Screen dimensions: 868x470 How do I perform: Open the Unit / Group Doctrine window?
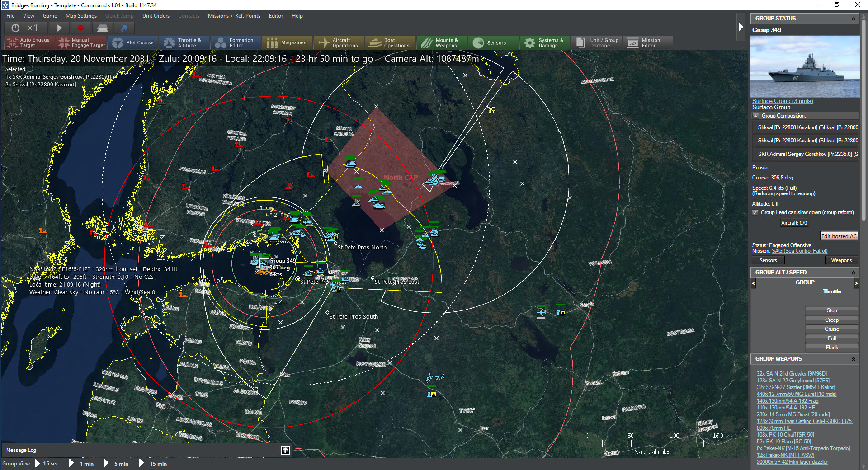[x=597, y=43]
